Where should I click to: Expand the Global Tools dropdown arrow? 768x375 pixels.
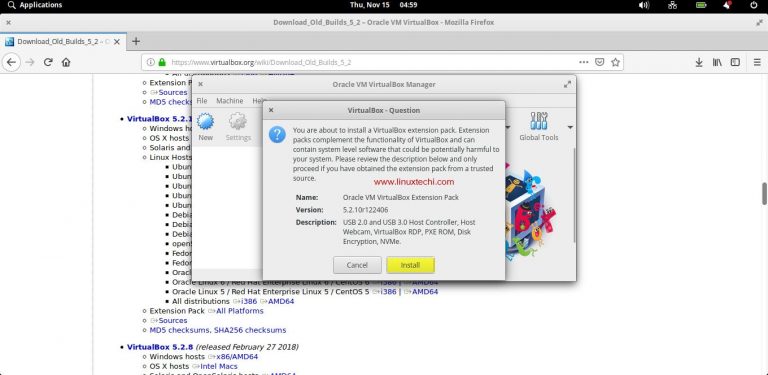tap(570, 127)
